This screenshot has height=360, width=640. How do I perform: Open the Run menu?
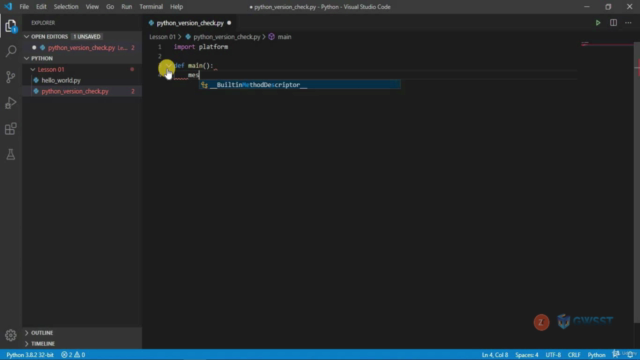pos(127,7)
